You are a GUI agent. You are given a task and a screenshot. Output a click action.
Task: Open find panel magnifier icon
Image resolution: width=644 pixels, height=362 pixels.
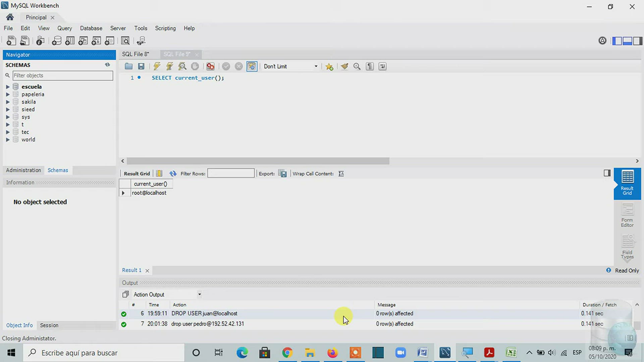pos(357,66)
